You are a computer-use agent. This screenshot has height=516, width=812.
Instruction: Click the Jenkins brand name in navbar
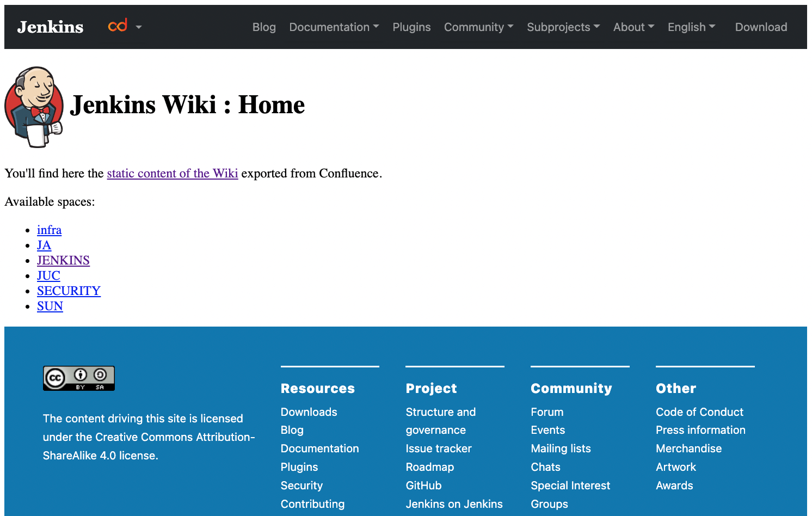50,27
